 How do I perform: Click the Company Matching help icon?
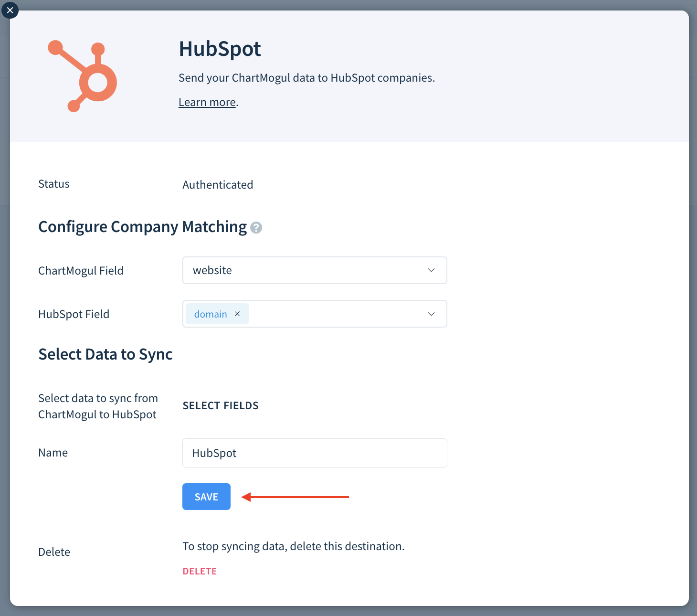pyautogui.click(x=256, y=228)
